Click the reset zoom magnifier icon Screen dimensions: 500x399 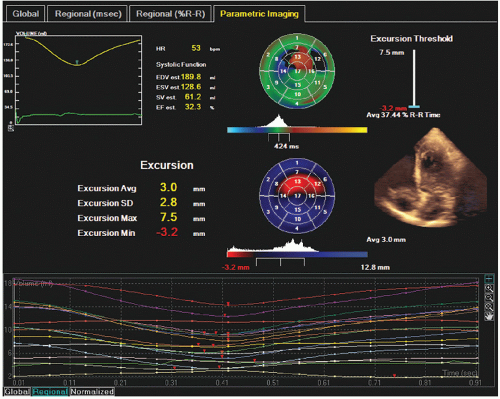489,307
